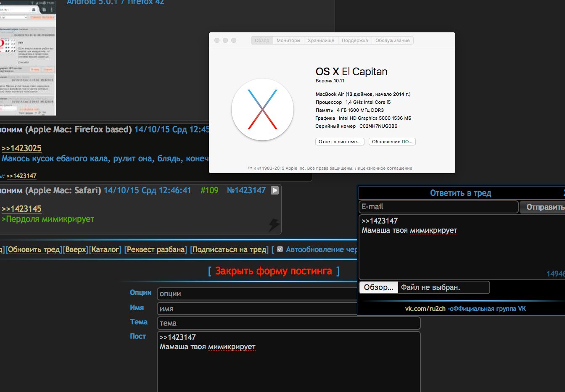
Task: Click the Обновить тред link
Action: click(35, 250)
